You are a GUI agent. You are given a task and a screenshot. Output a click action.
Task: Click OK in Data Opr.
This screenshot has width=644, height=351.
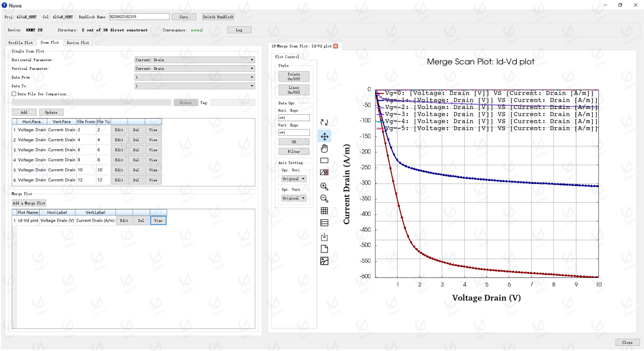point(294,142)
